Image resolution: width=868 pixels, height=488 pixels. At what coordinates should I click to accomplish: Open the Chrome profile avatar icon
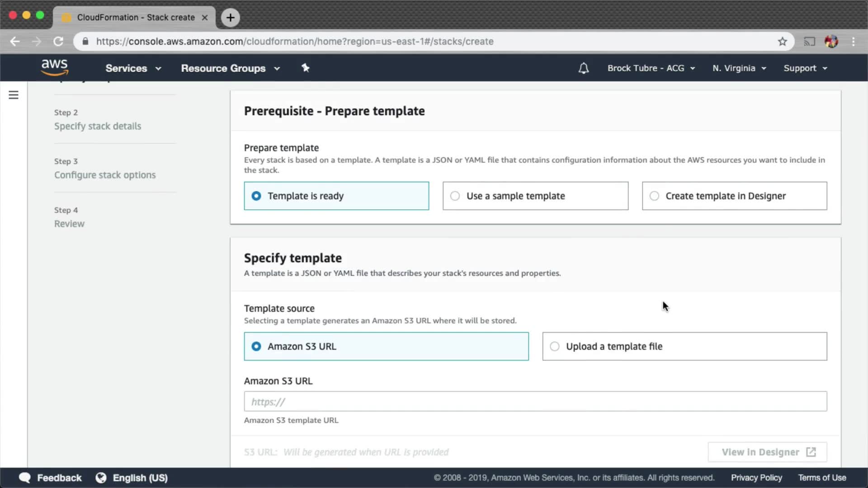pyautogui.click(x=831, y=42)
